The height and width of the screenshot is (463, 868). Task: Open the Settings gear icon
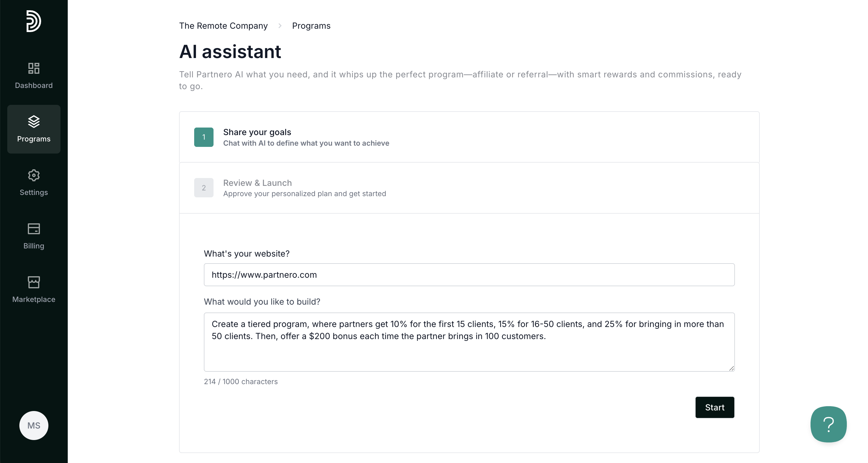(34, 175)
